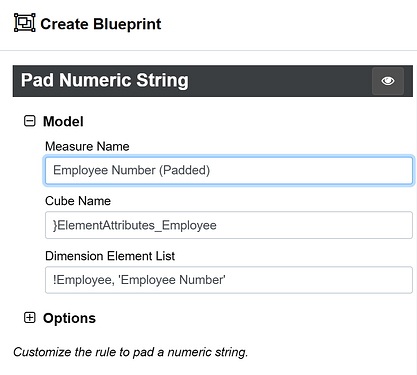Click 'Employee Number (Padded)' text in field
417x375 pixels.
(x=131, y=170)
